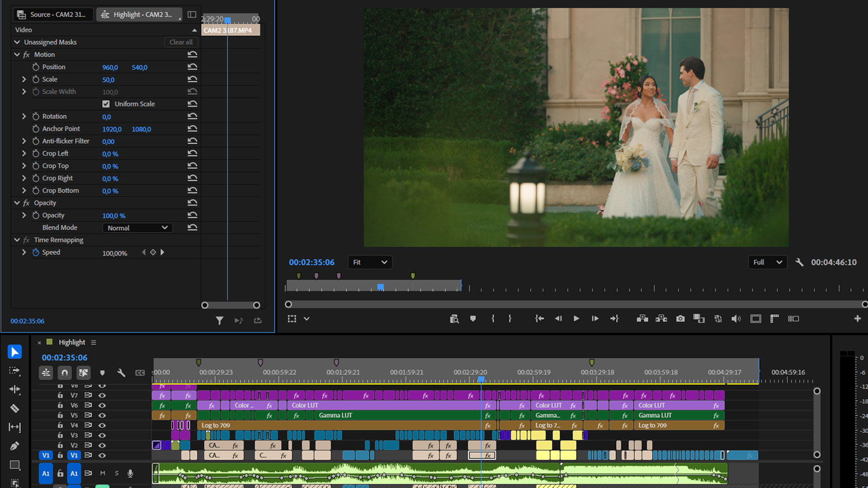This screenshot has width=868, height=488.
Task: Lock track V6
Action: pos(60,405)
